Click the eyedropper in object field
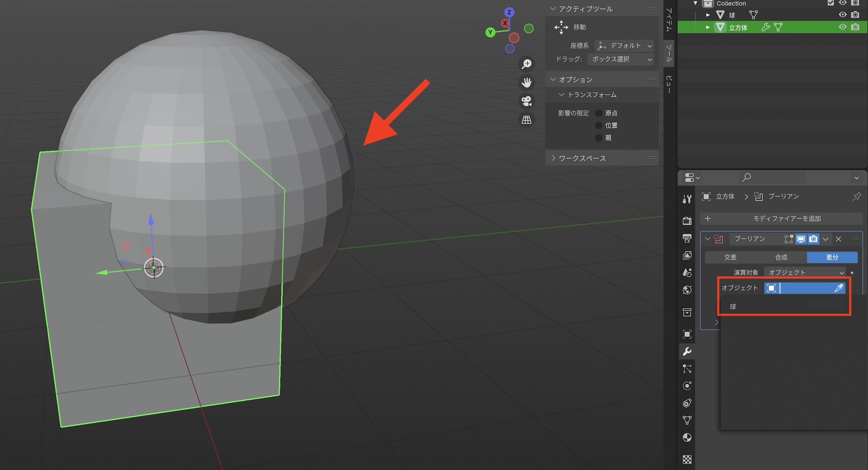The image size is (868, 470). pos(838,288)
